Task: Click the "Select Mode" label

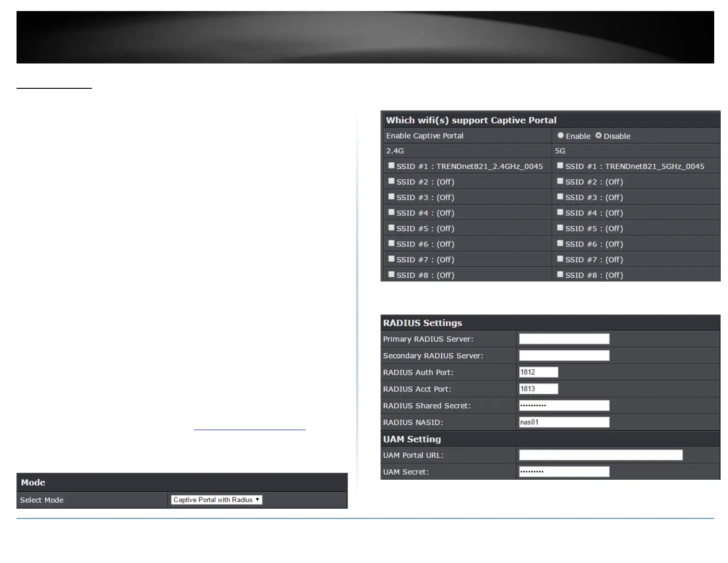Action: pyautogui.click(x=42, y=500)
